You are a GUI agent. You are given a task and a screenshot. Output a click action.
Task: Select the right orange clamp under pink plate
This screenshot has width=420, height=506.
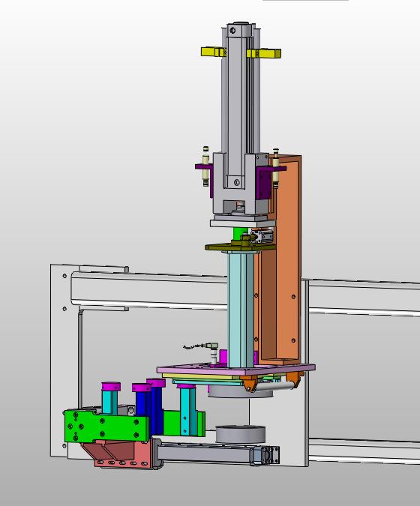tap(295, 379)
